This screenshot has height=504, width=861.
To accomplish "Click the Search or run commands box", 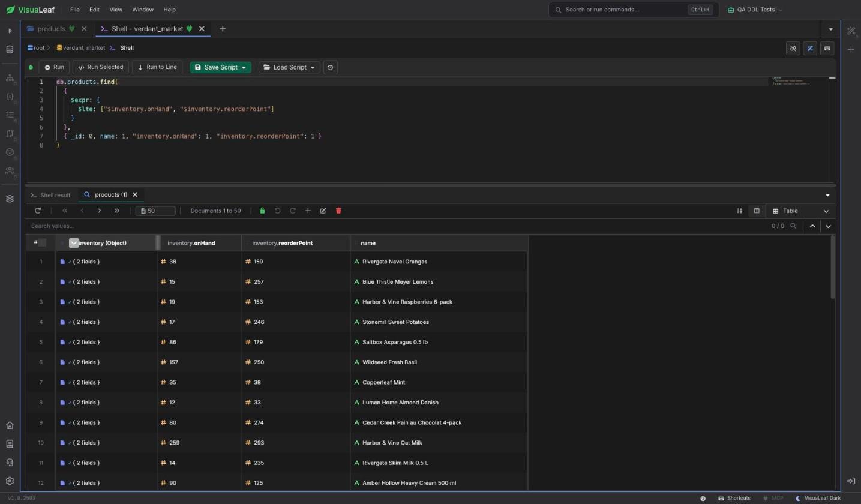I will coord(633,10).
